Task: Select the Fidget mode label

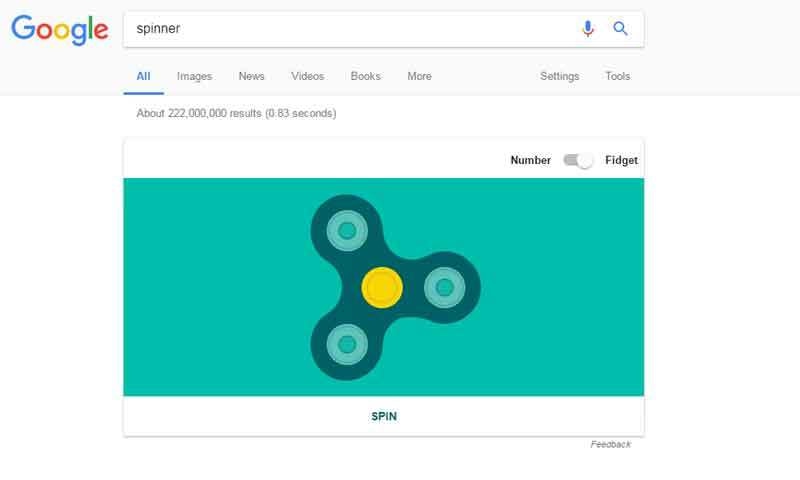Action: (621, 160)
